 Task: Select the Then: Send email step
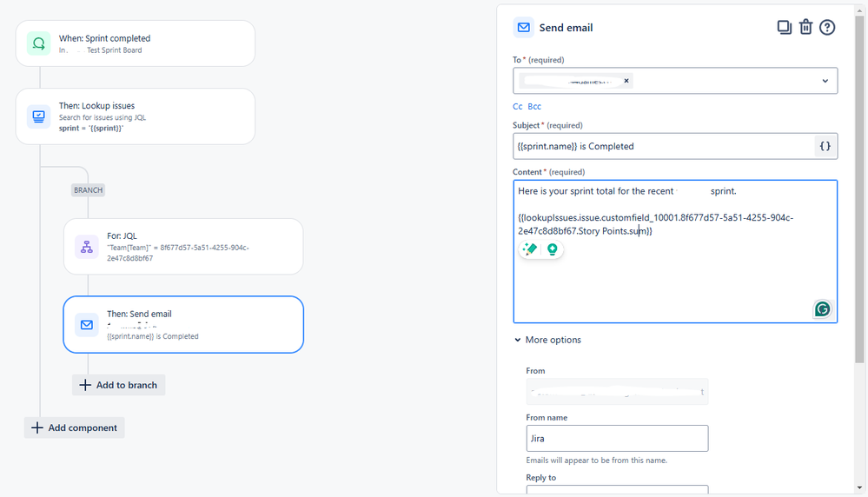pyautogui.click(x=183, y=324)
